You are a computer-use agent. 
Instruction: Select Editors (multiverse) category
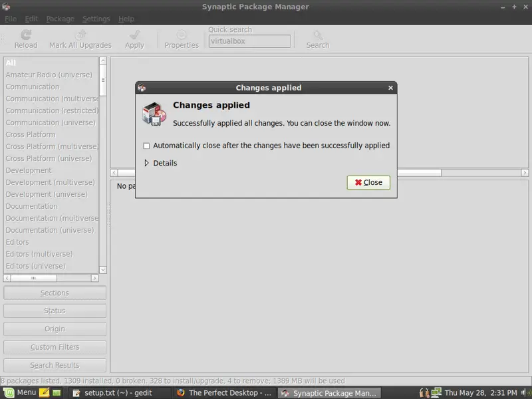[51, 254]
